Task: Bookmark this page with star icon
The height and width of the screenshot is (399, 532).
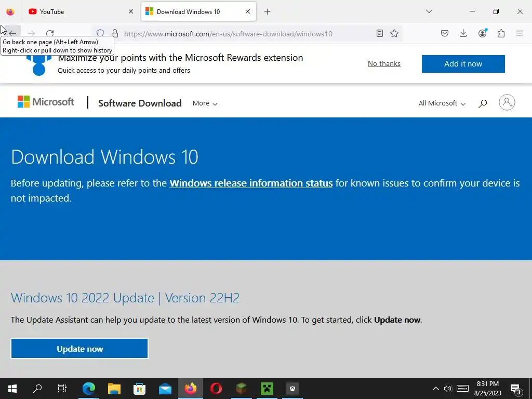Action: (394, 33)
